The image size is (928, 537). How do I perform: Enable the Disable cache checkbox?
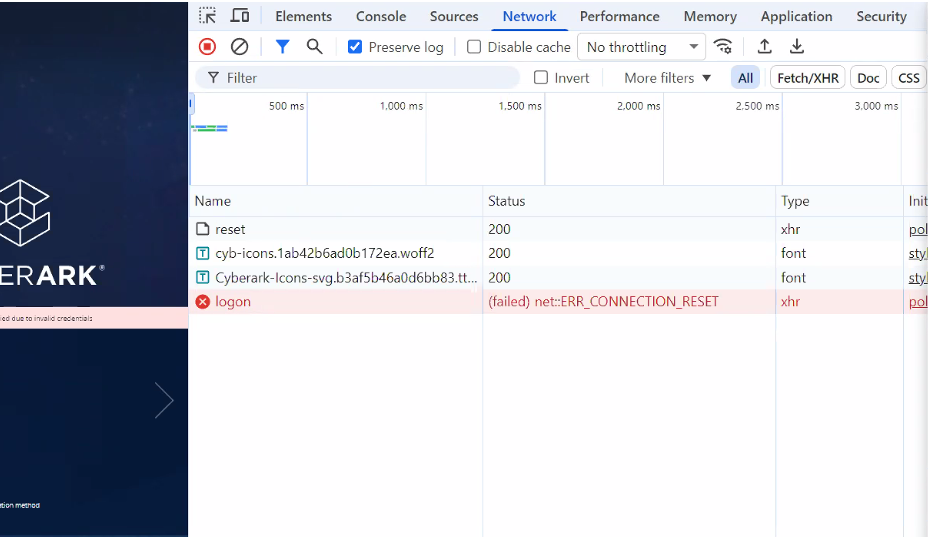473,47
